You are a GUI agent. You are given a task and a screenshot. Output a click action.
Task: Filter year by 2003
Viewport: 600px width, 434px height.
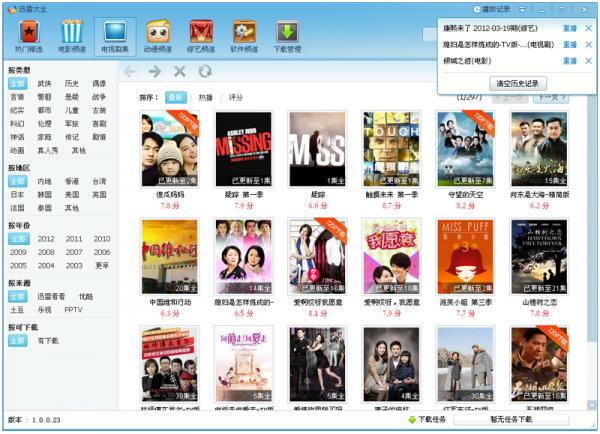[74, 266]
